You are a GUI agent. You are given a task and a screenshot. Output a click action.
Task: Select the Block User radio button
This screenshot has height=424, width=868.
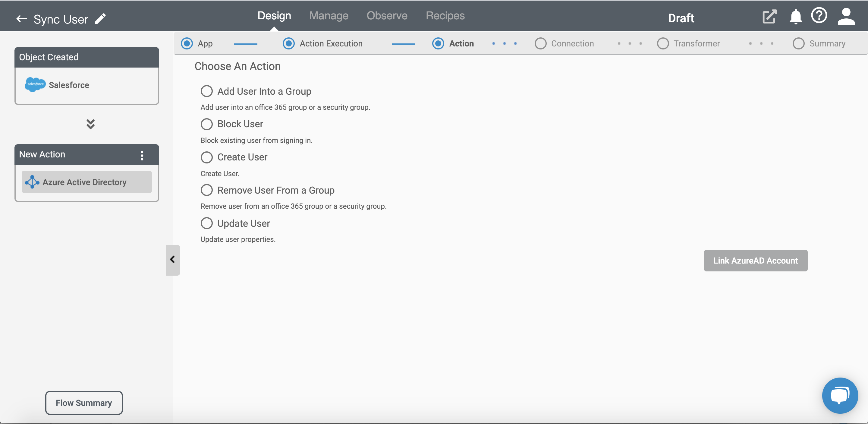(206, 124)
